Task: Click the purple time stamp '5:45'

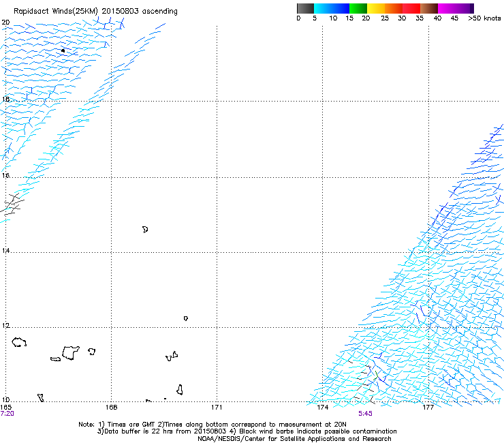Action: pyautogui.click(x=366, y=414)
